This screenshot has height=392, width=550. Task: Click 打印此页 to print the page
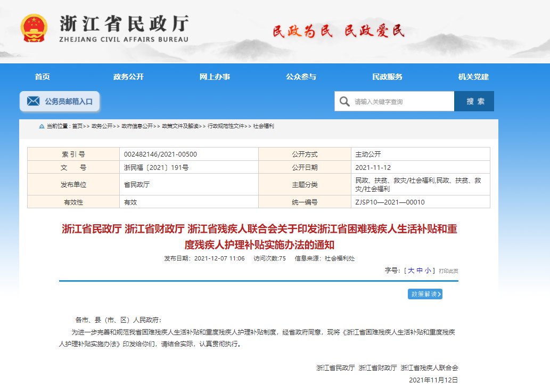448,271
